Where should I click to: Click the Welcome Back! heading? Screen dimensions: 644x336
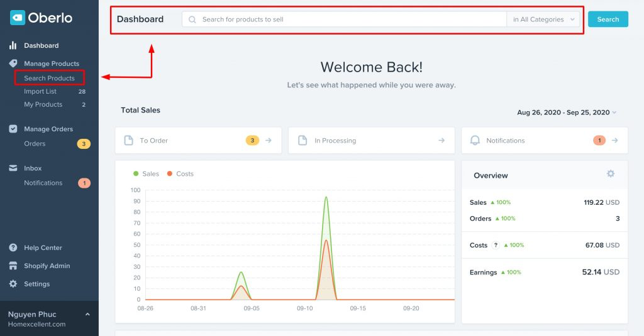(371, 67)
